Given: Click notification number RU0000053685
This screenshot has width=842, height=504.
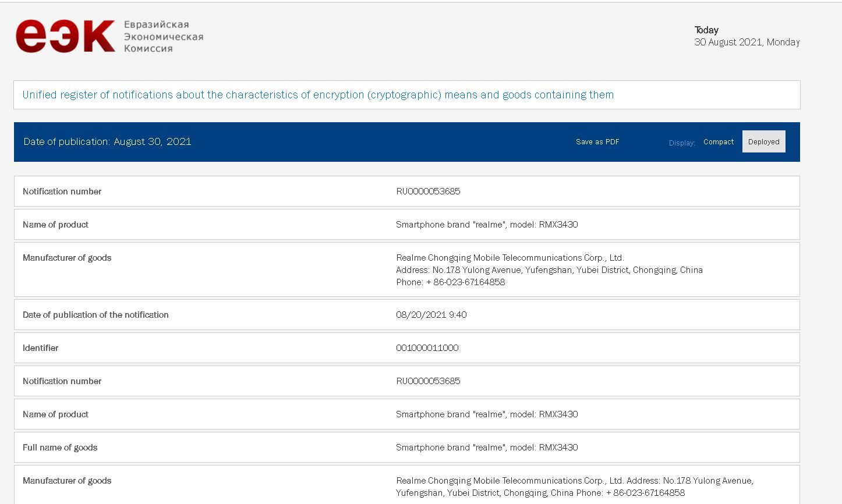Looking at the screenshot, I should tap(428, 191).
